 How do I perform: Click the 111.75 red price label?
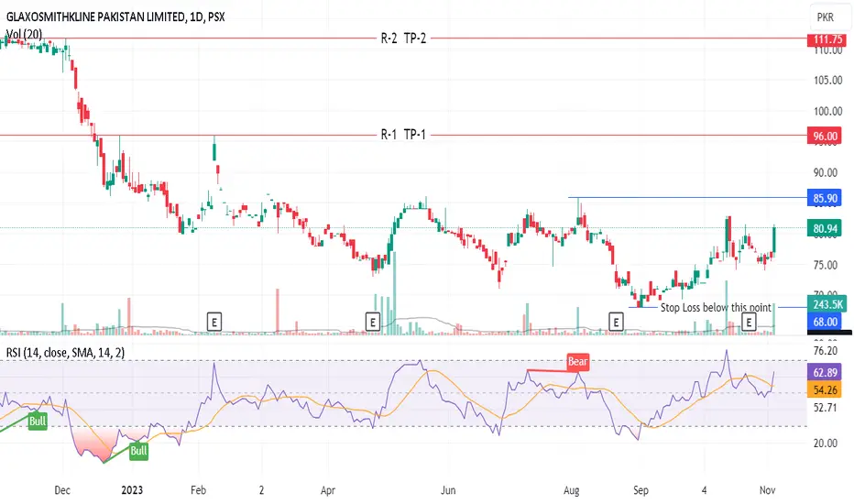click(x=827, y=39)
